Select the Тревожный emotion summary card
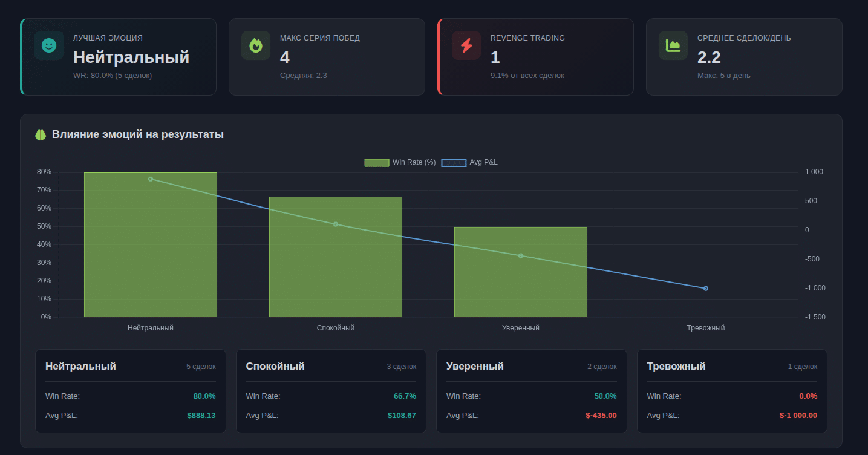 732,391
